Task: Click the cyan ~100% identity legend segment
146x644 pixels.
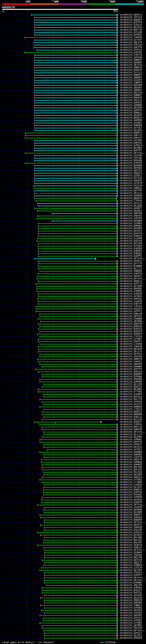Action: [x=130, y=4]
